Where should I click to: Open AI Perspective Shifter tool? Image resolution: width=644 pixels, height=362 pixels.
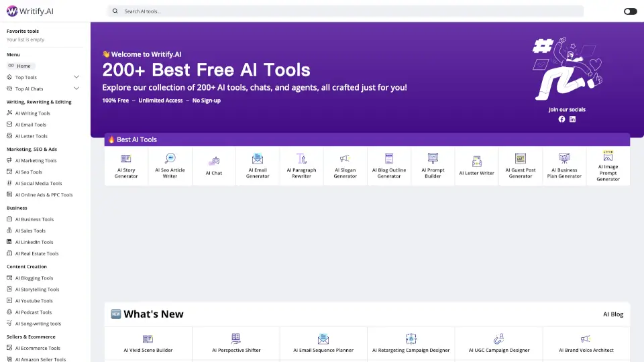tap(236, 344)
